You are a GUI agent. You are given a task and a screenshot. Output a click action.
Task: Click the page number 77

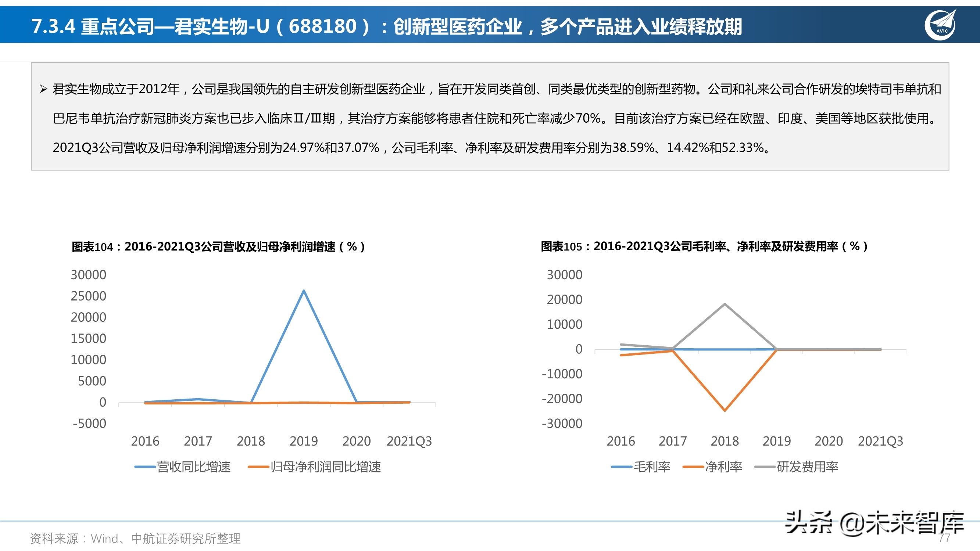pyautogui.click(x=944, y=538)
